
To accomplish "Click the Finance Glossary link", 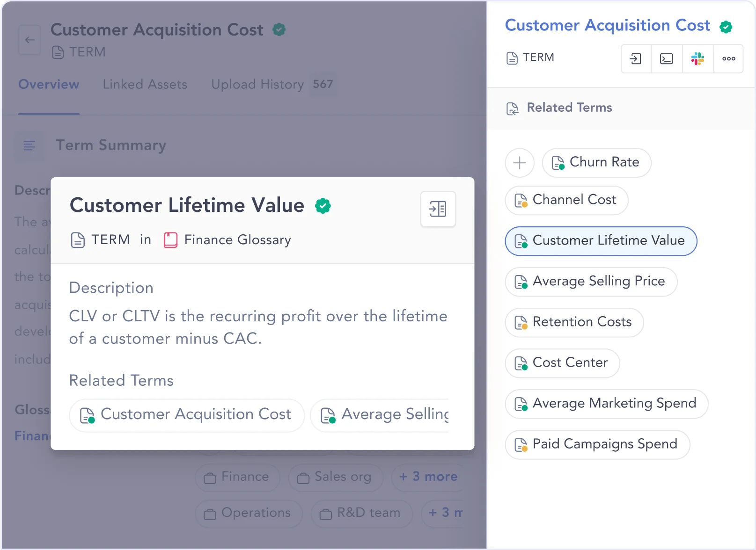I will pos(237,240).
